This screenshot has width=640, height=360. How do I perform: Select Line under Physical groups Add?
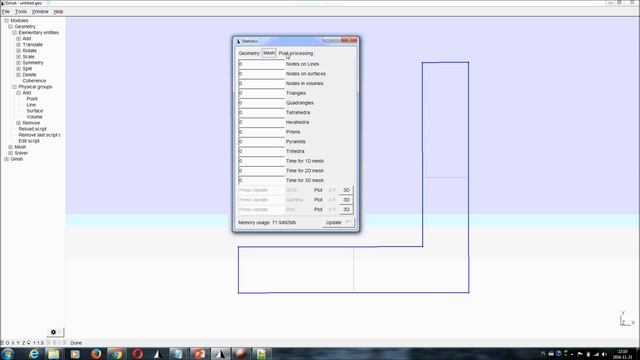tap(31, 105)
